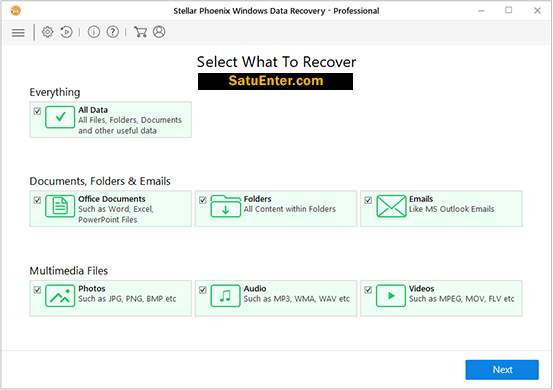Uncheck the All Data checkbox
The height and width of the screenshot is (390, 553).
pos(37,111)
